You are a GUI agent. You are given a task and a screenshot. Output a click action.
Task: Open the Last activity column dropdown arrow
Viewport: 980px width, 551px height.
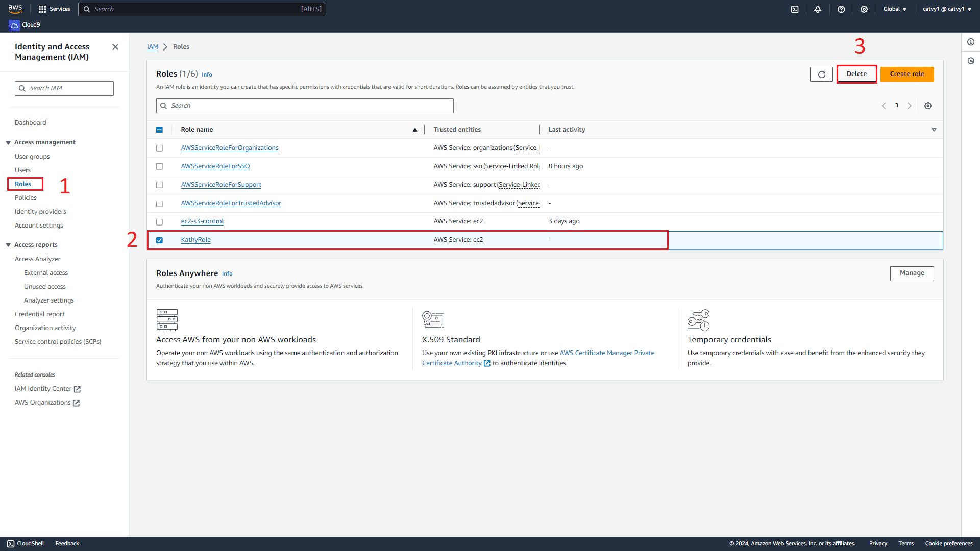point(934,130)
